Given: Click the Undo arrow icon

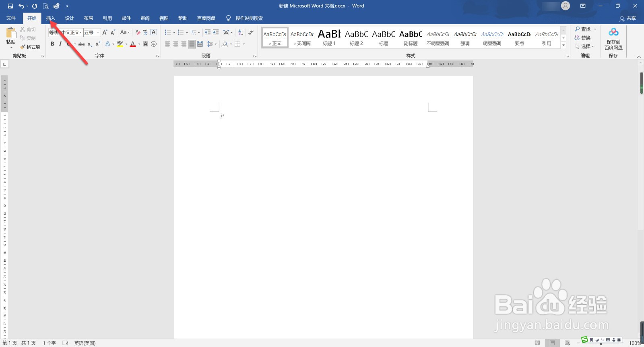Looking at the screenshot, I should 21,6.
